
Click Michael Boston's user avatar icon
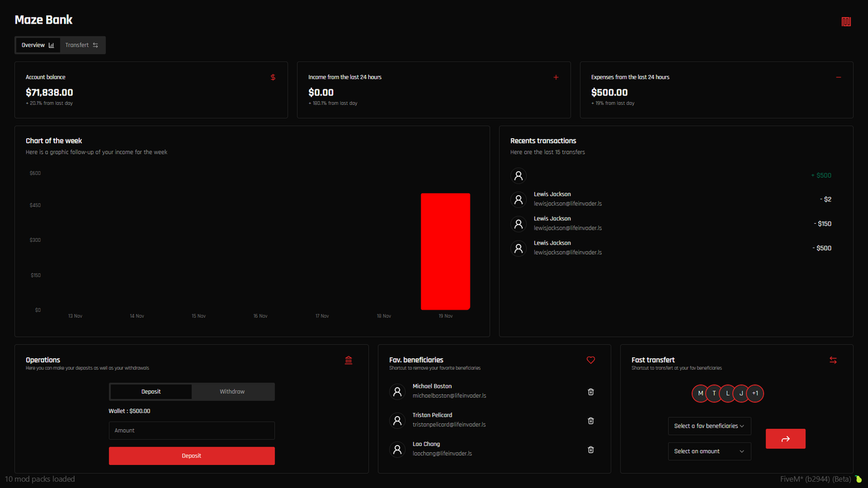[x=397, y=392]
